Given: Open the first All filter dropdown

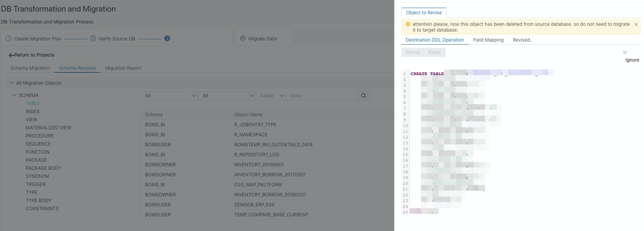Looking at the screenshot, I should tap(169, 95).
